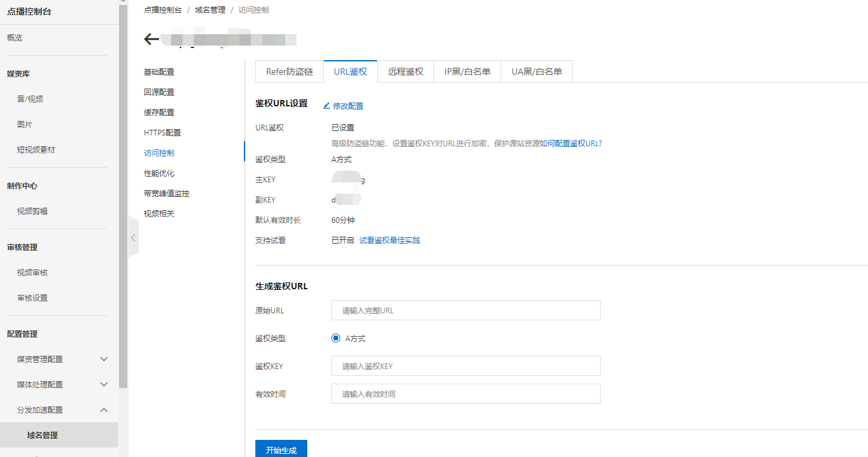Open 图片 in the sidebar
The height and width of the screenshot is (457, 868).
(25, 124)
